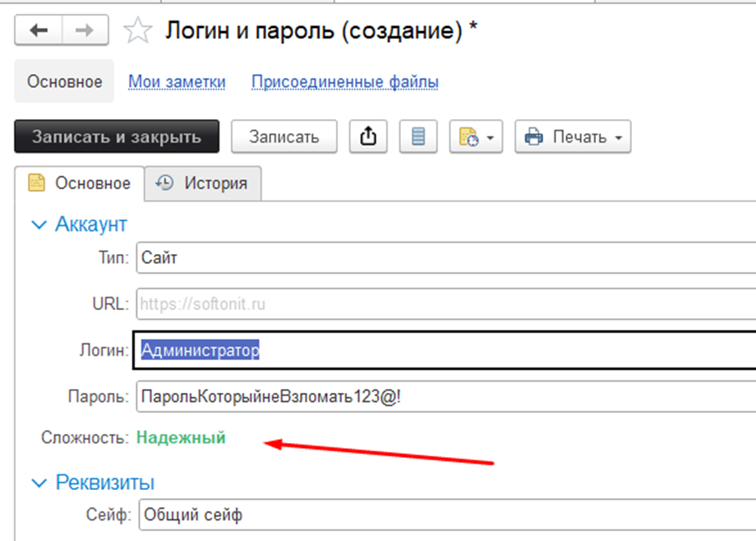
Task: Collapse the Аккаунт section
Action: point(38,224)
